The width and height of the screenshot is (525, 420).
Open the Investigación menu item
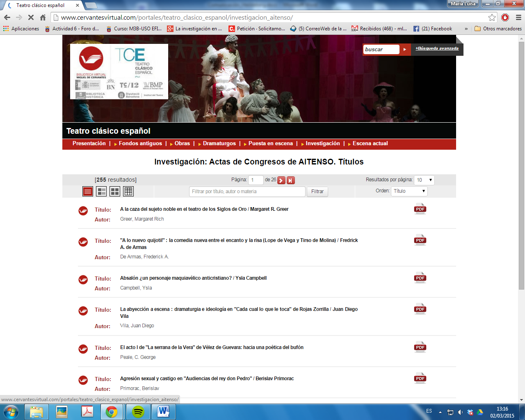point(323,144)
